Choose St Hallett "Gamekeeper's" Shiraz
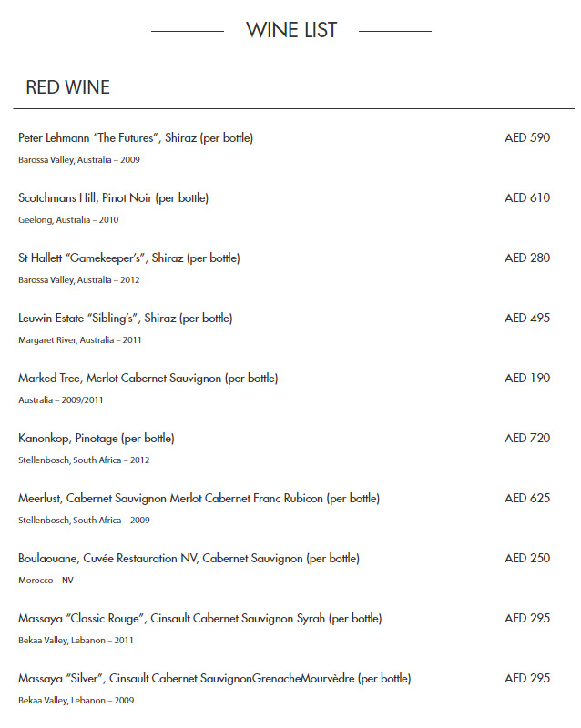 (129, 258)
